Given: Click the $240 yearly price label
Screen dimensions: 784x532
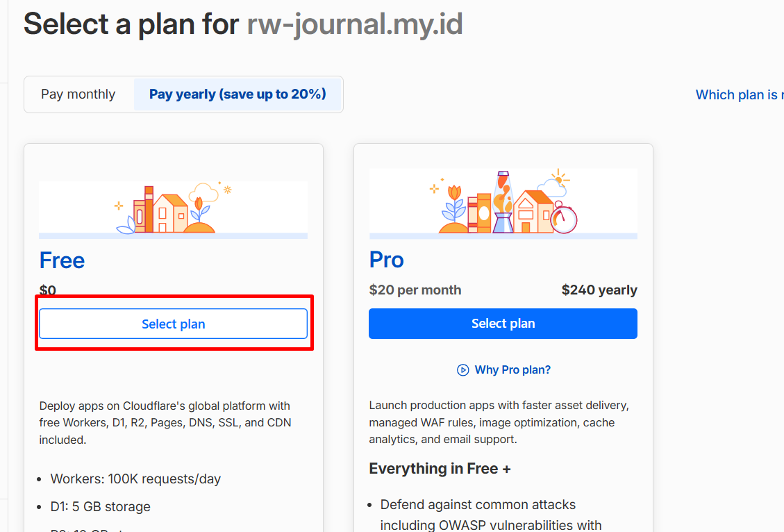Looking at the screenshot, I should coord(599,290).
